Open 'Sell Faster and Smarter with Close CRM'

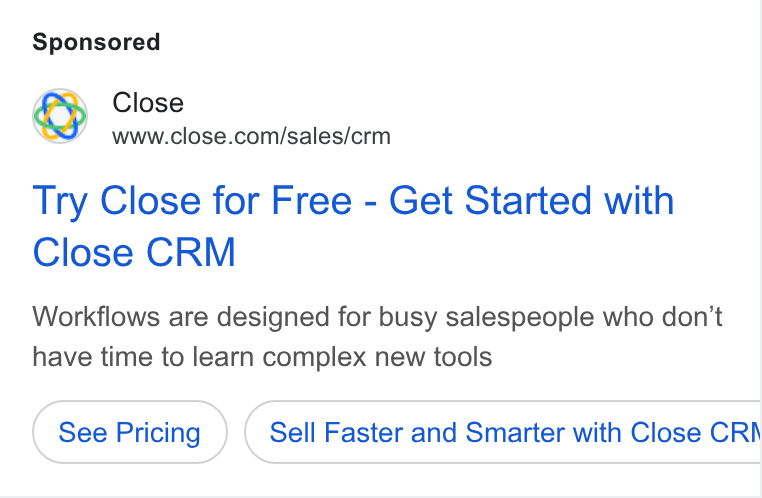tap(503, 432)
